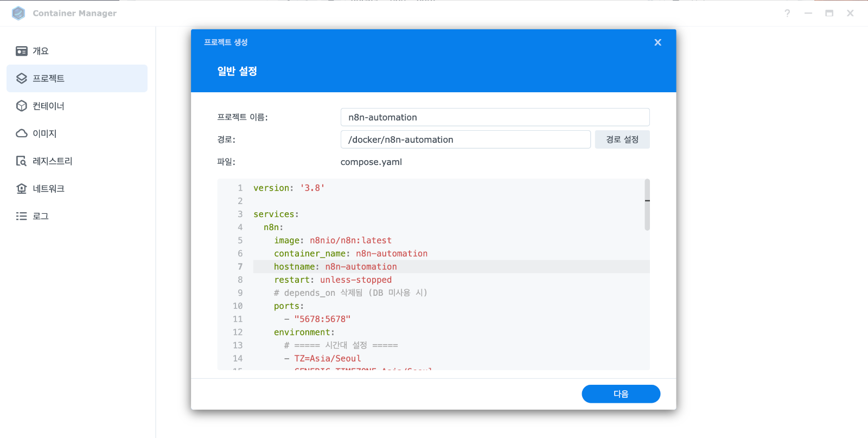Click the 다음 button
The height and width of the screenshot is (438, 868).
tap(621, 394)
